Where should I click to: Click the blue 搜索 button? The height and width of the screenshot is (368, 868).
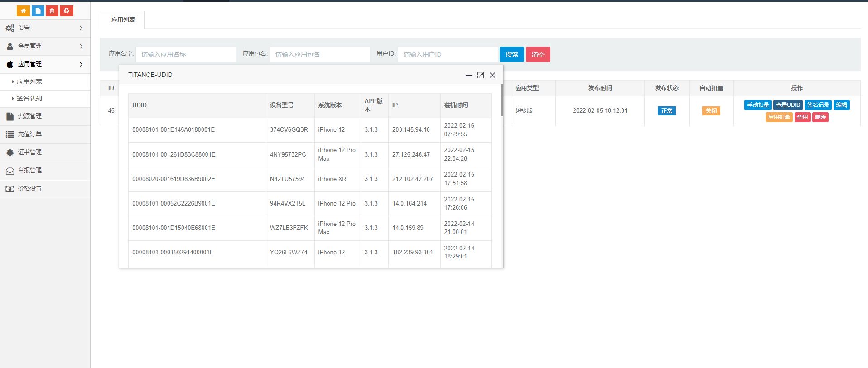click(x=512, y=54)
